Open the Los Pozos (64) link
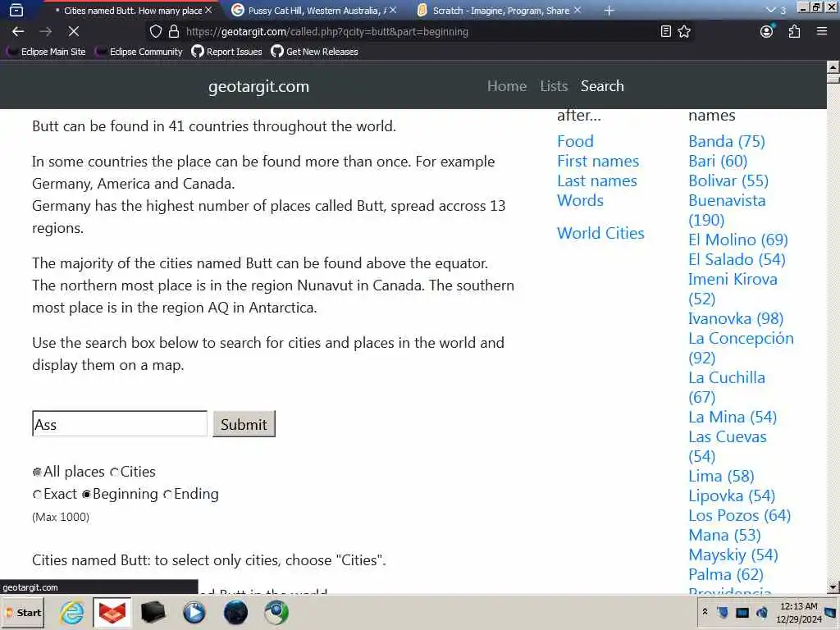The image size is (840, 630). (740, 515)
